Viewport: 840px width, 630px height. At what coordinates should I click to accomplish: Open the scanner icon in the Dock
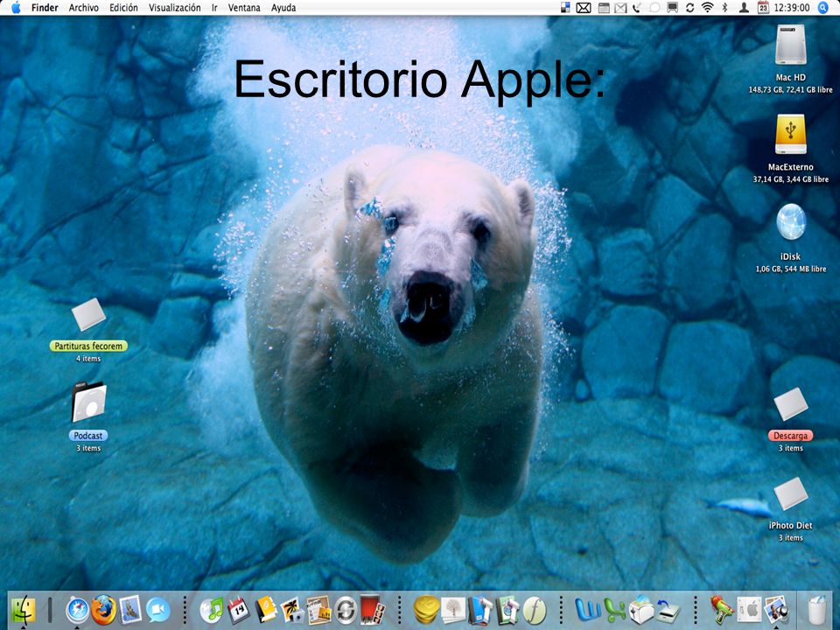(668, 610)
